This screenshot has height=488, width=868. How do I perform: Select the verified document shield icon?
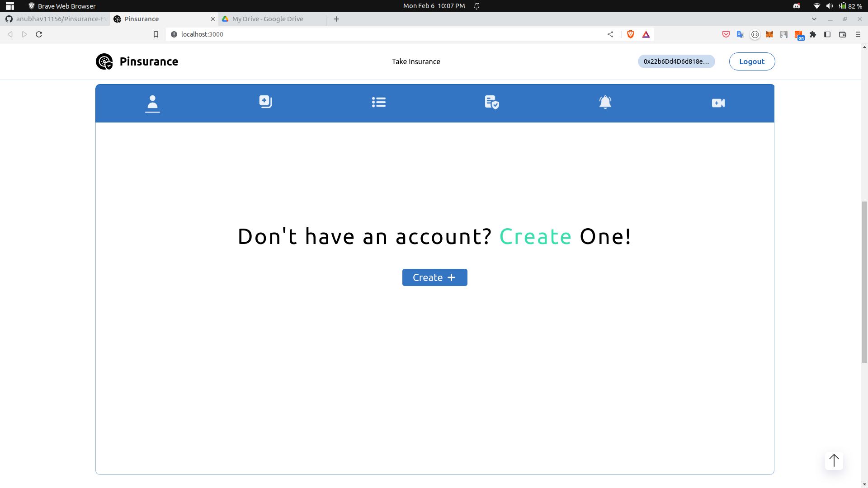pos(492,102)
